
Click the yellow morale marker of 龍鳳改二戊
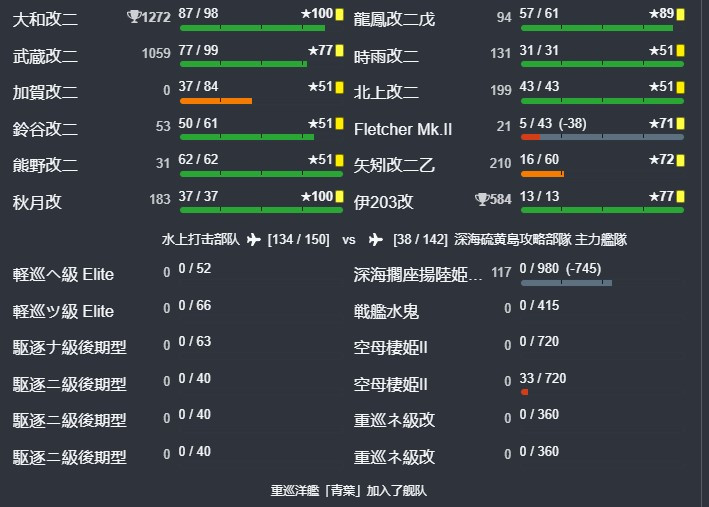[680, 14]
